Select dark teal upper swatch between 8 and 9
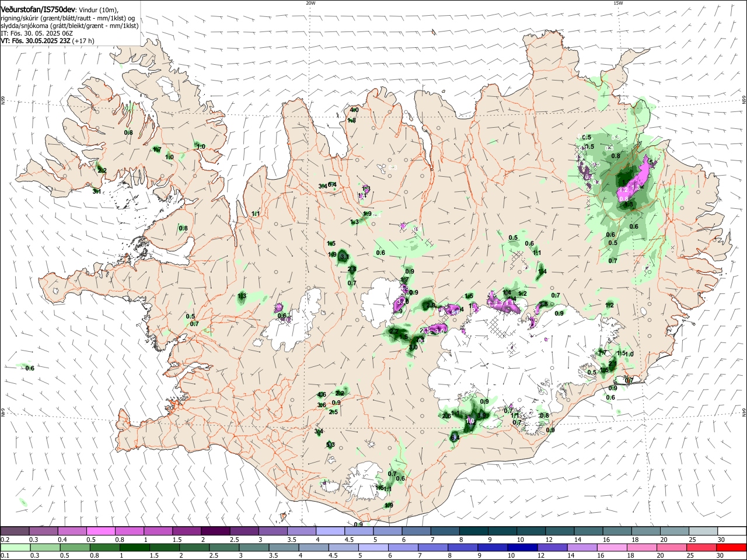The width and height of the screenshot is (747, 560). pyautogui.click(x=473, y=531)
